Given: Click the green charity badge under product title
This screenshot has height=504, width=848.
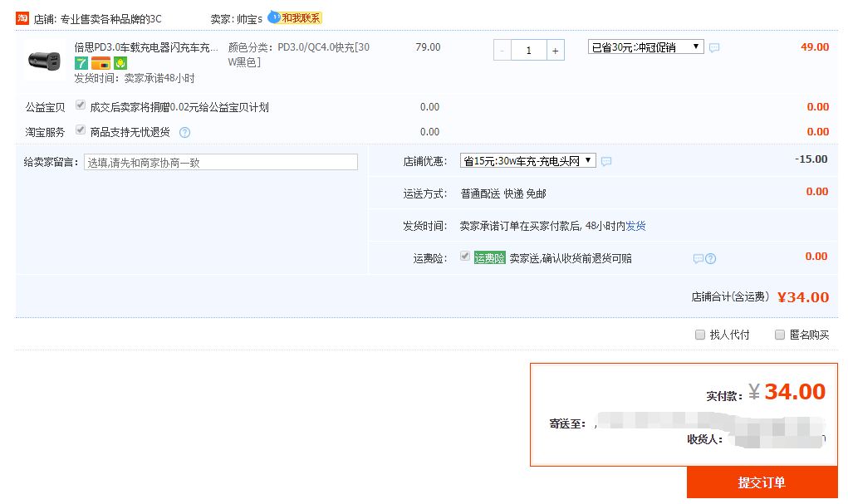Looking at the screenshot, I should point(120,63).
